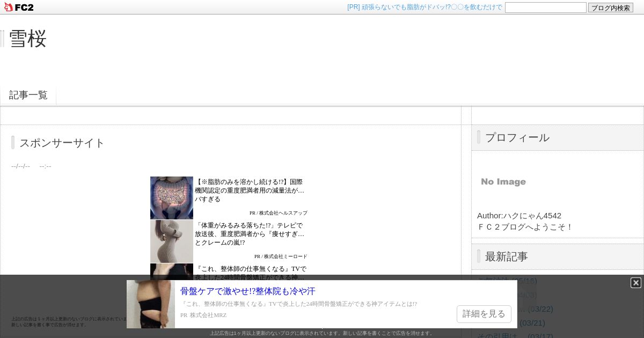Open the PR fat-loss ad link in header
Image resolution: width=644 pixels, height=338 pixels.
point(425,7)
